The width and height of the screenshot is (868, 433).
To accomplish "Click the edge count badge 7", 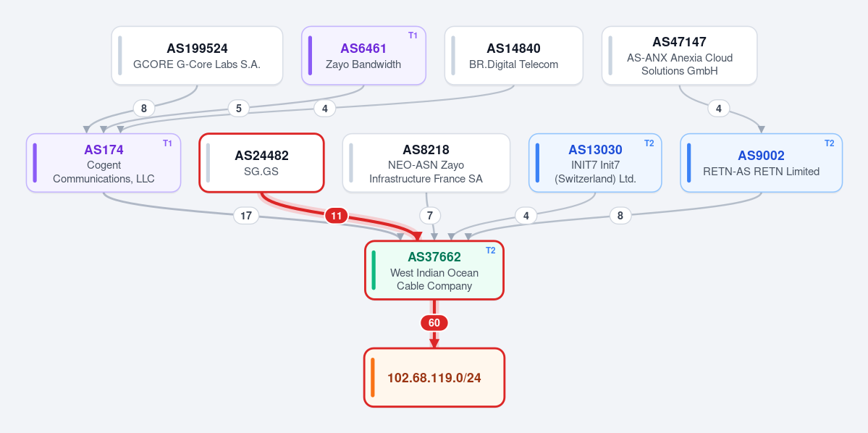I will [430, 215].
